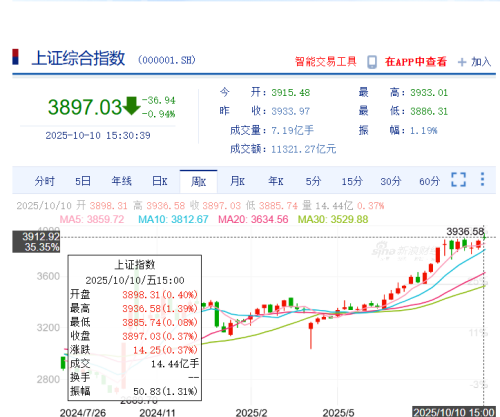
Task: Click the stock code (000001.SH)
Action: tap(167, 60)
